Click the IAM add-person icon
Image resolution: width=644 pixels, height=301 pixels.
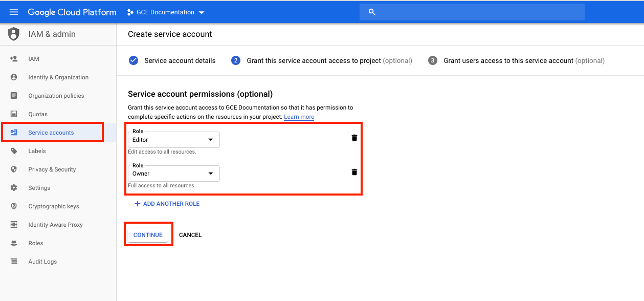[14, 59]
